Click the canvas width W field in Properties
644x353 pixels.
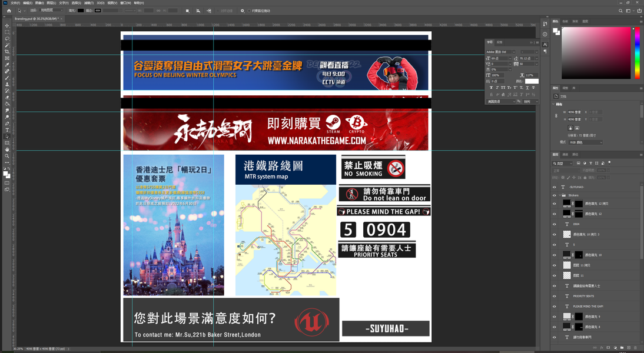coord(574,112)
